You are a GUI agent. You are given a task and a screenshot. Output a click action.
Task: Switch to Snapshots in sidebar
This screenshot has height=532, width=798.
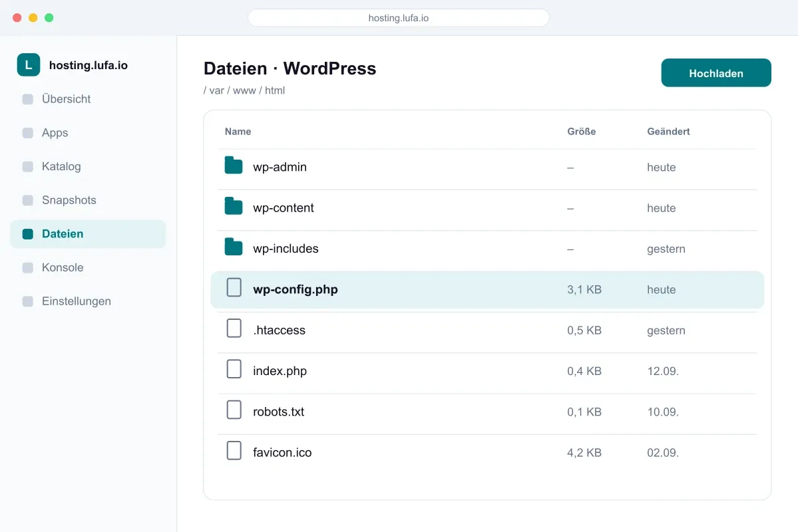coord(88,200)
